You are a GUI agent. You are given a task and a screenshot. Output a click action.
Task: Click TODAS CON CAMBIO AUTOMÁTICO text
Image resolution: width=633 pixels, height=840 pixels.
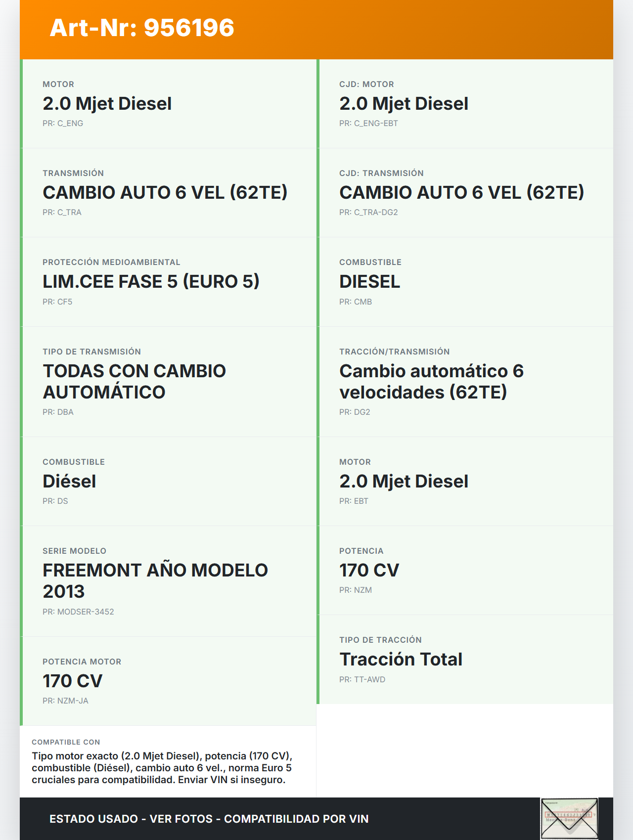pos(135,381)
